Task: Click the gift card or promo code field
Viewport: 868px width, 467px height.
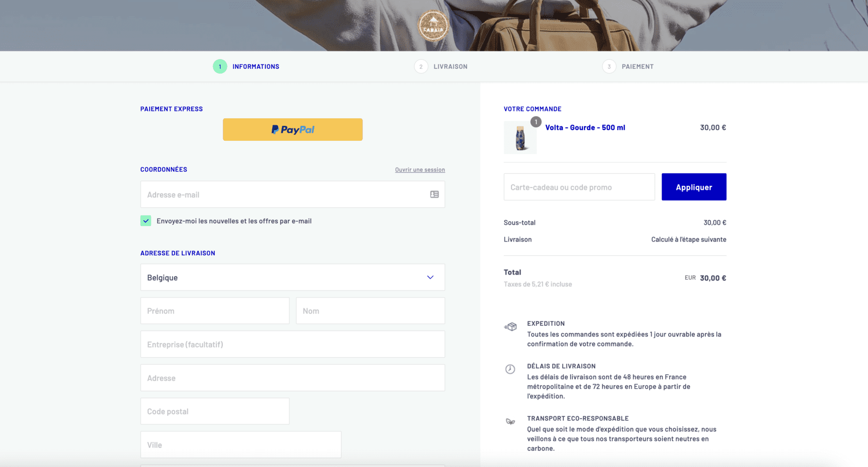Action: 579,187
